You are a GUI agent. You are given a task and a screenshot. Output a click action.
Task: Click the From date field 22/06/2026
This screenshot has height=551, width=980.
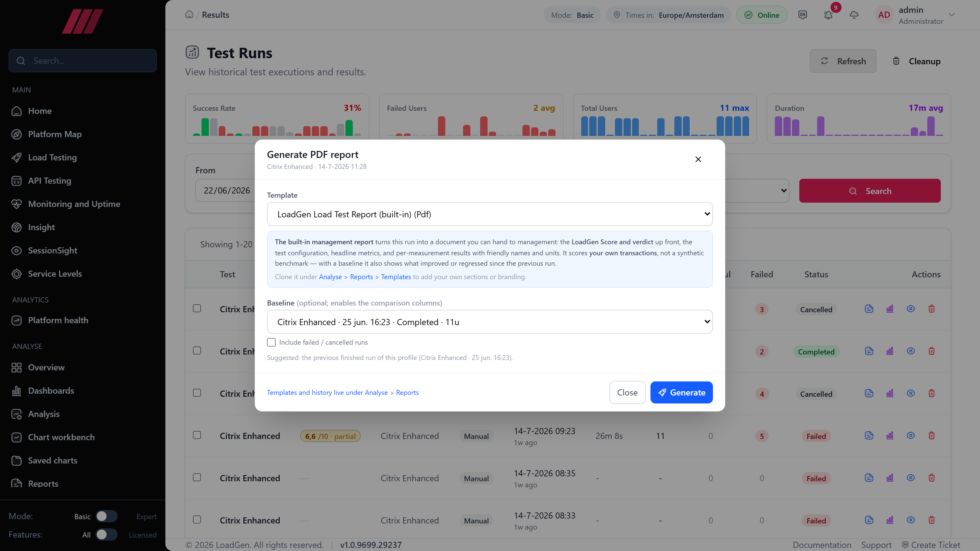226,190
